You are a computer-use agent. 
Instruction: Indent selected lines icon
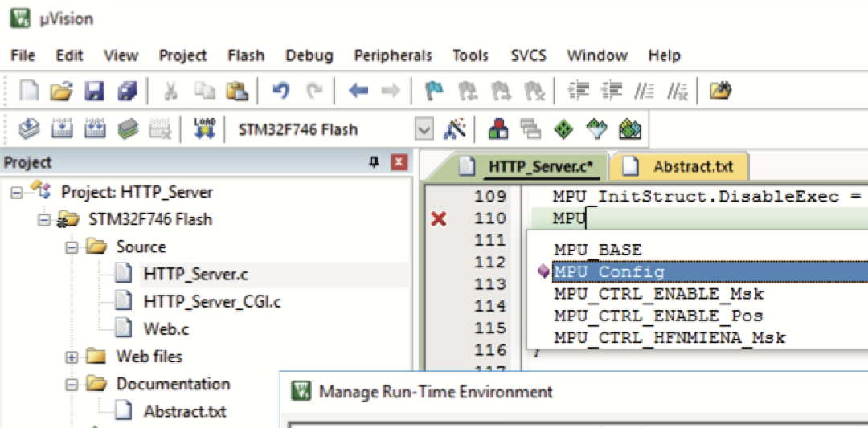580,92
